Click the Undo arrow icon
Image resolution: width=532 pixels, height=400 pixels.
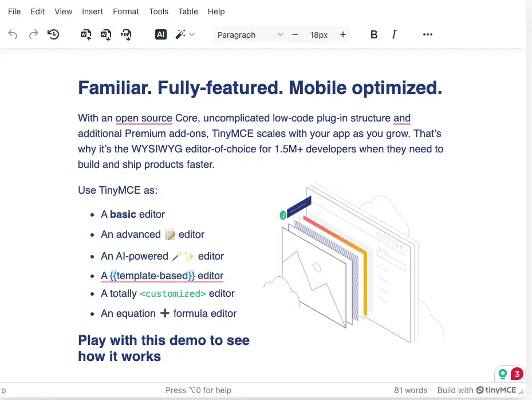[x=13, y=34]
